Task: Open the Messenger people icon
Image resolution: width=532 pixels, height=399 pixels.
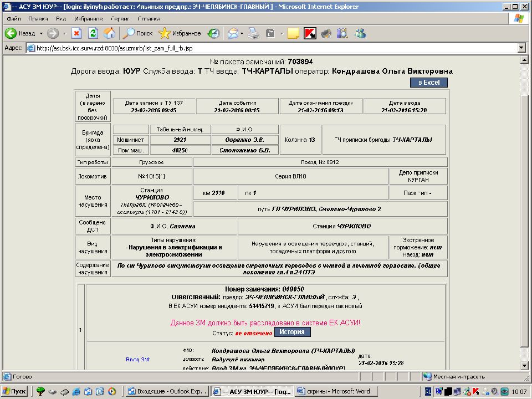Action: pyautogui.click(x=360, y=33)
